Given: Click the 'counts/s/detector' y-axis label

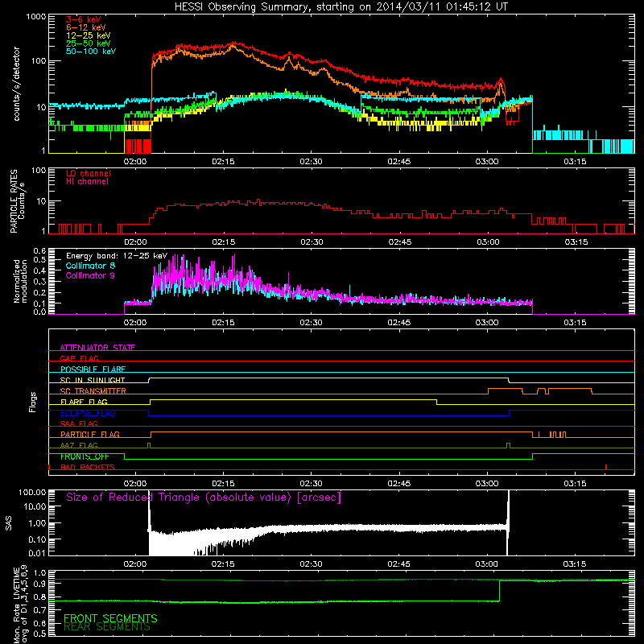Looking at the screenshot, I should coord(17,84).
